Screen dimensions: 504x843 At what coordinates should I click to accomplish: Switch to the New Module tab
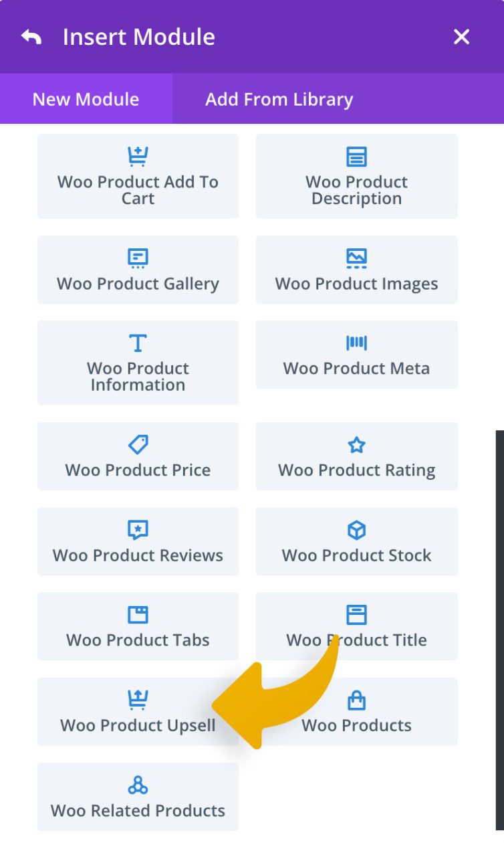coord(85,99)
